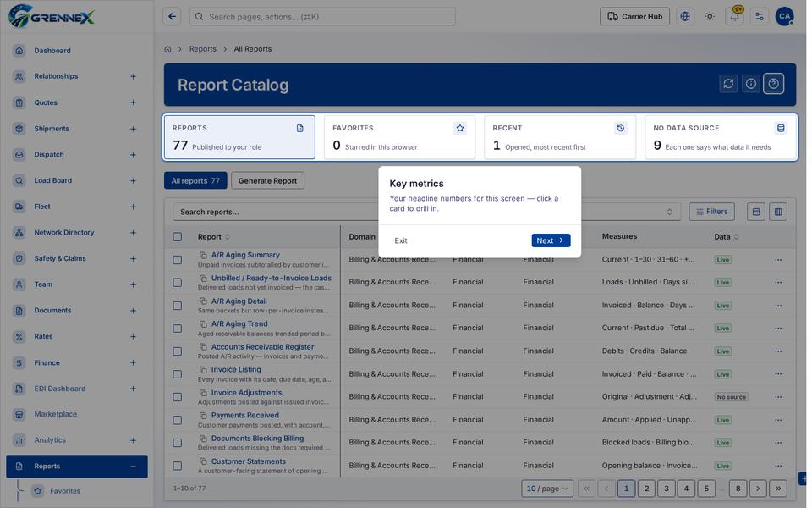This screenshot has width=812, height=508.
Task: Select the All reports 77 tab
Action: point(195,181)
